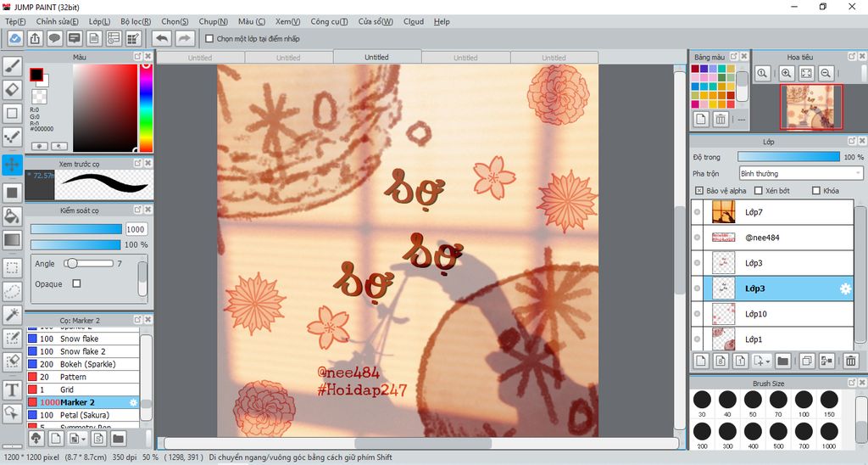The image size is (868, 465).
Task: Delete layer with trash icon in Lớp panel
Action: tap(851, 361)
